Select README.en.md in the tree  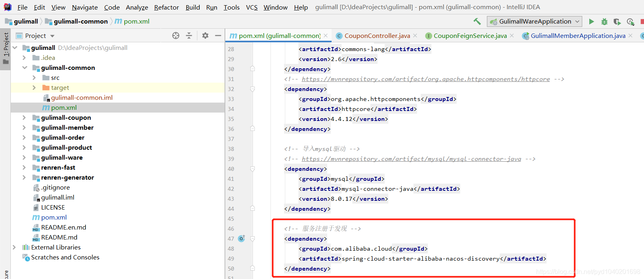click(x=64, y=227)
